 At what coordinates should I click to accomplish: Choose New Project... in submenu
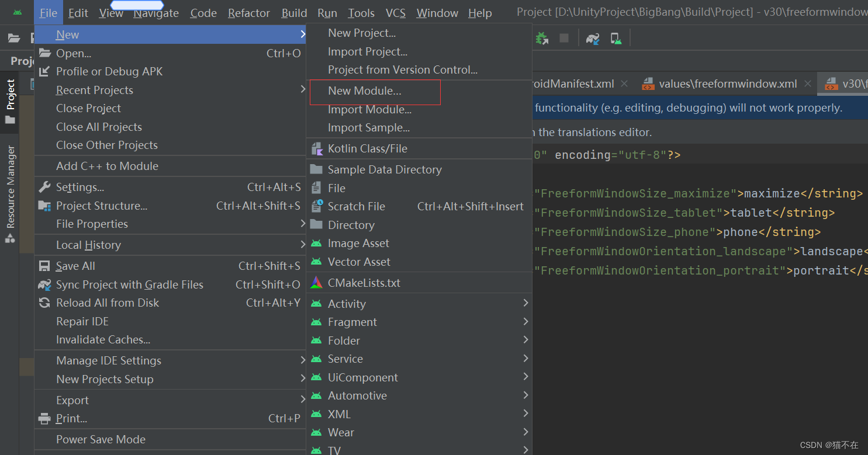click(x=419, y=33)
